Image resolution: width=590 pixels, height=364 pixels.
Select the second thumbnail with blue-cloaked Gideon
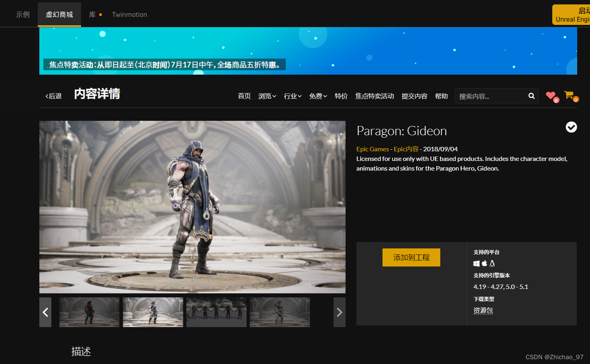(153, 312)
